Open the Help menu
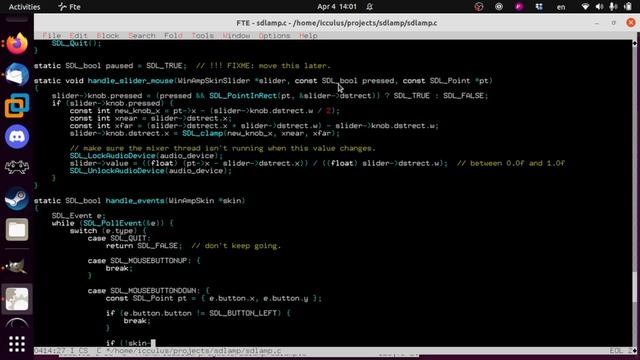The width and height of the screenshot is (640, 360). (308, 36)
